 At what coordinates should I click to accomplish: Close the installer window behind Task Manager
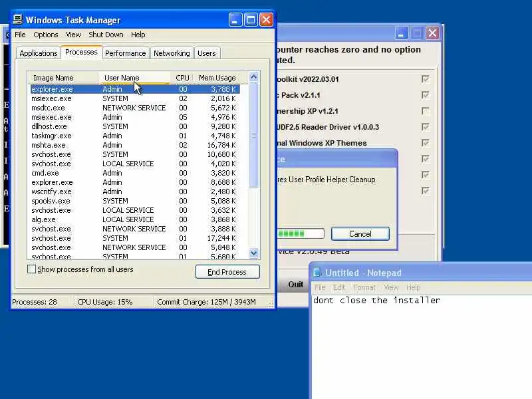(x=433, y=33)
